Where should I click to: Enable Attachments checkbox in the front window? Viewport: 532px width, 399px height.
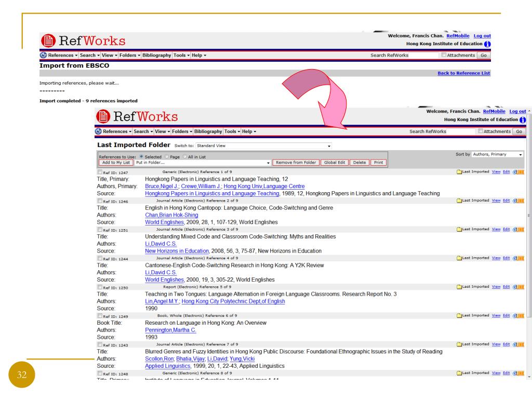(x=481, y=131)
